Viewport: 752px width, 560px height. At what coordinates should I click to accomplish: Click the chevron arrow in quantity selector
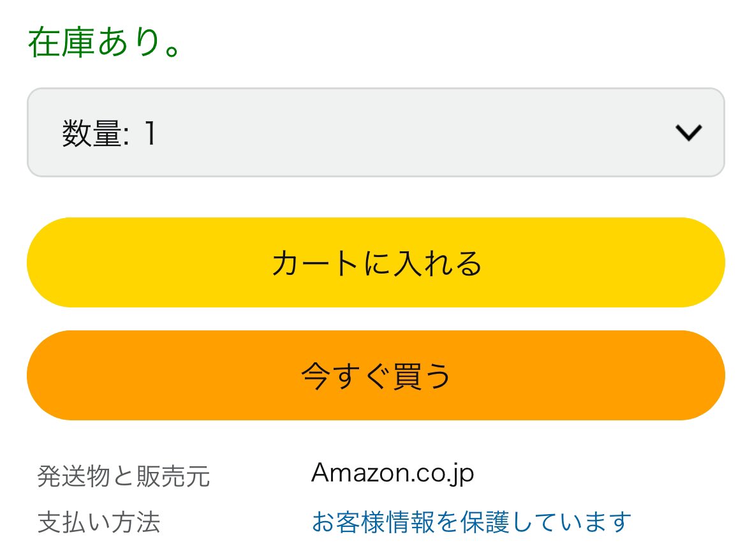click(x=688, y=133)
